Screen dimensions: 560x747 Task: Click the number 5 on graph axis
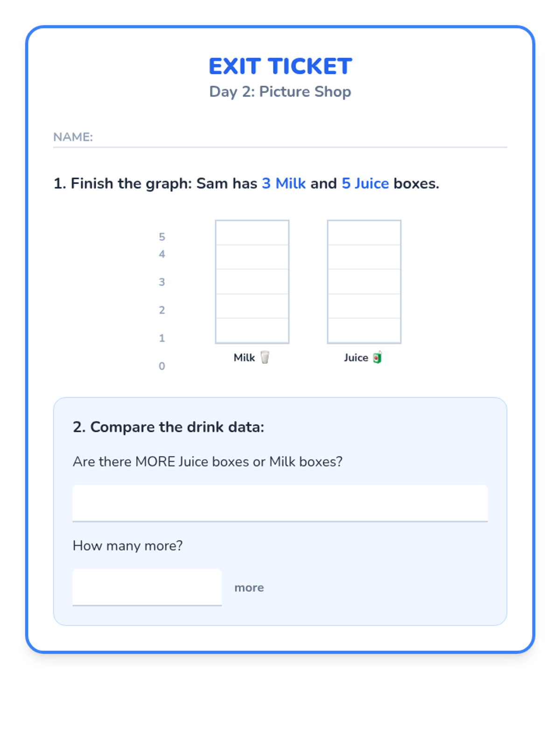coord(162,237)
